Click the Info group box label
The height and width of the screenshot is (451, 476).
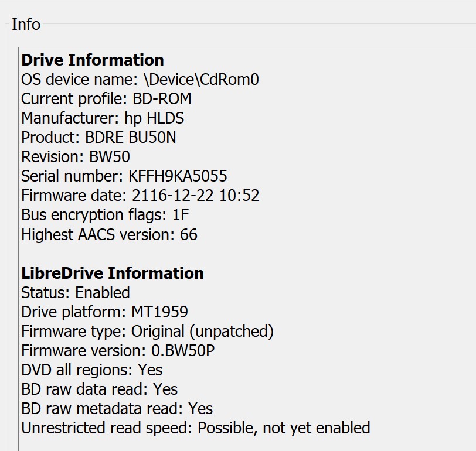(26, 24)
